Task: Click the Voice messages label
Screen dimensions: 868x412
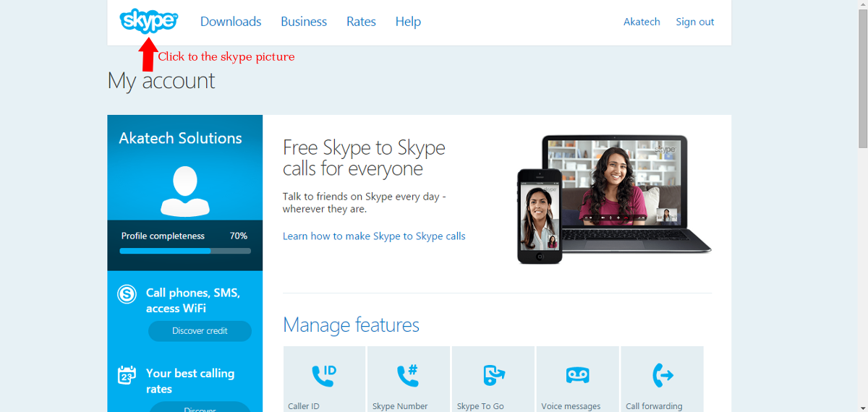Action: [571, 406]
